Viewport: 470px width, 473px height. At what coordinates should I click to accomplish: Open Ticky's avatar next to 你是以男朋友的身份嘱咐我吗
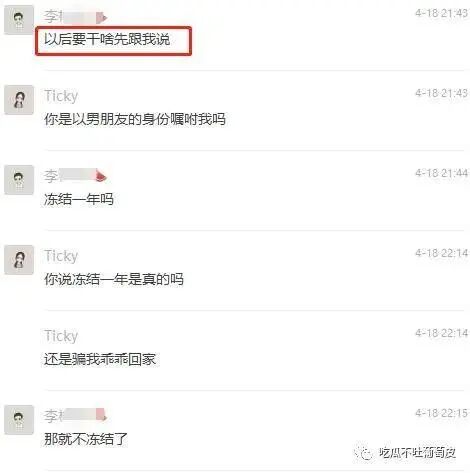click(19, 100)
